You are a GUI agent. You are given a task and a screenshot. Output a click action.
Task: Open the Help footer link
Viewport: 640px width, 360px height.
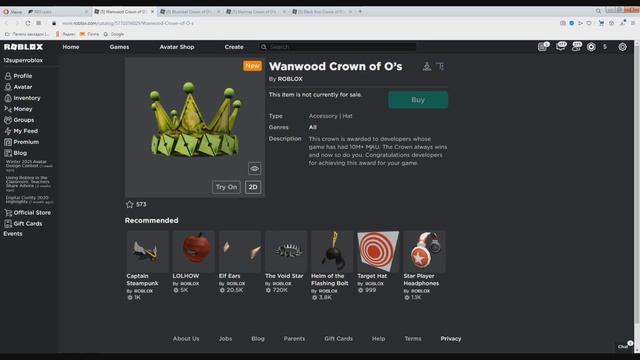tap(378, 338)
